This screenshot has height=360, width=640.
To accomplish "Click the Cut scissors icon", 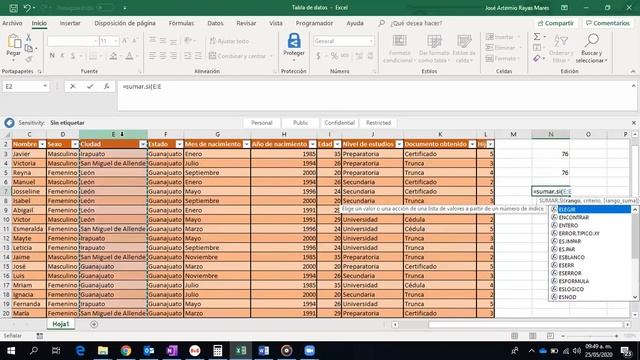I will pos(29,38).
